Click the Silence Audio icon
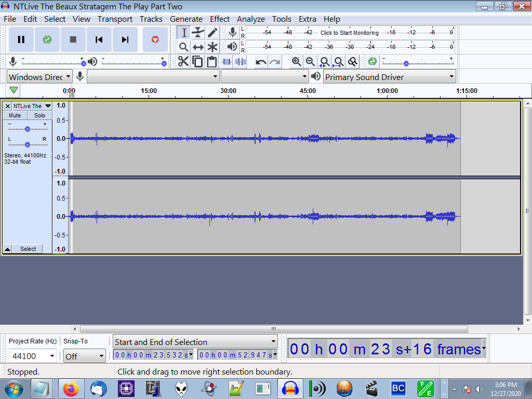Screen dimensions: 532x399 (241, 61)
